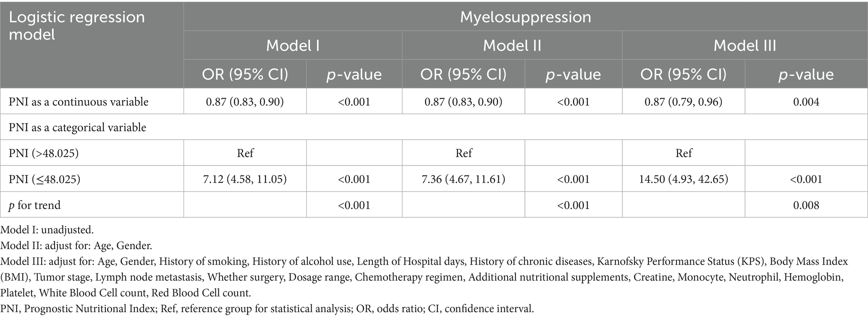Image resolution: width=868 pixels, height=318 pixels.
Task: Click the Logistic regression model header
Action: click(77, 26)
